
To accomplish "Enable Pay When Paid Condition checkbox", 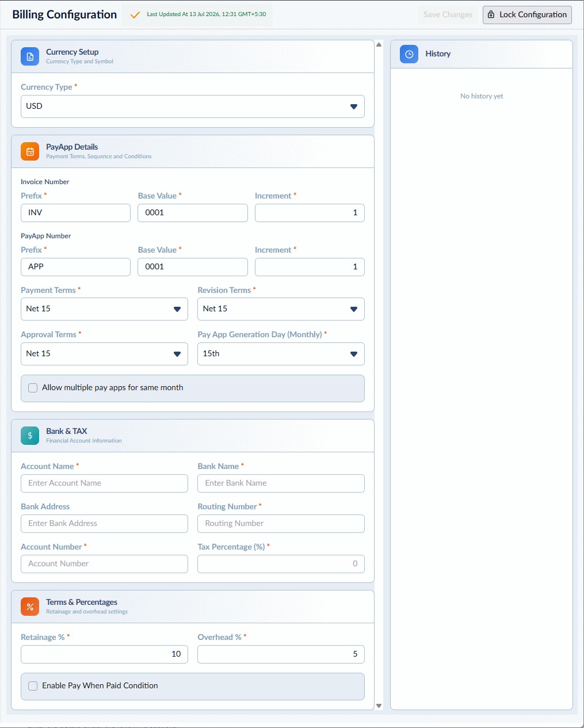I will [x=33, y=686].
